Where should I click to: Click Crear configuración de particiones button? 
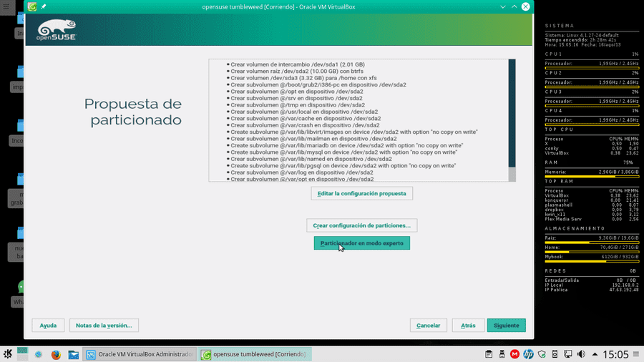(x=362, y=225)
